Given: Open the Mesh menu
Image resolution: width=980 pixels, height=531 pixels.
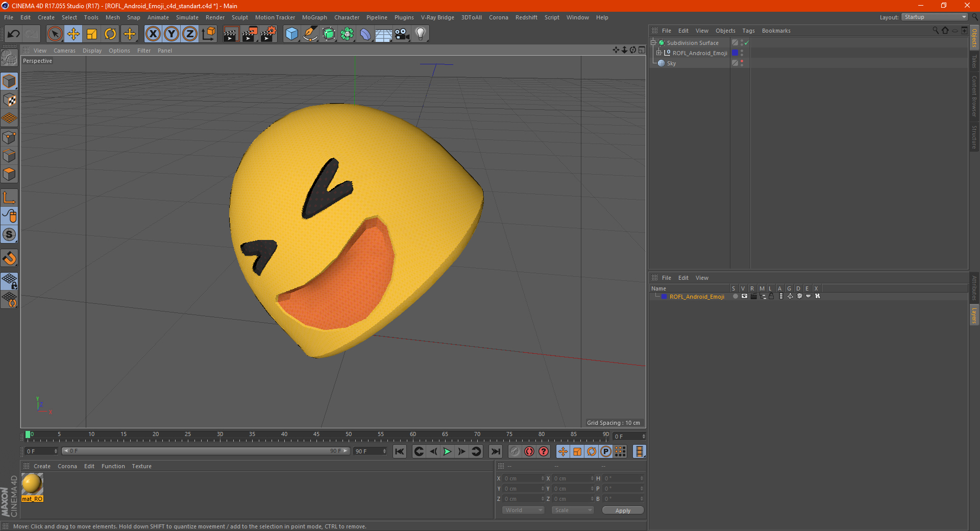Looking at the screenshot, I should click(x=113, y=17).
